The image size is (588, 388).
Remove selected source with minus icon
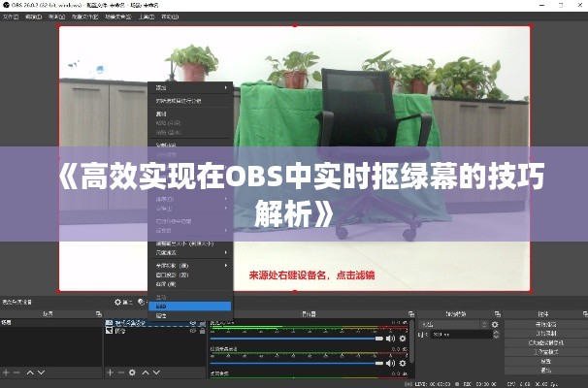pos(120,372)
